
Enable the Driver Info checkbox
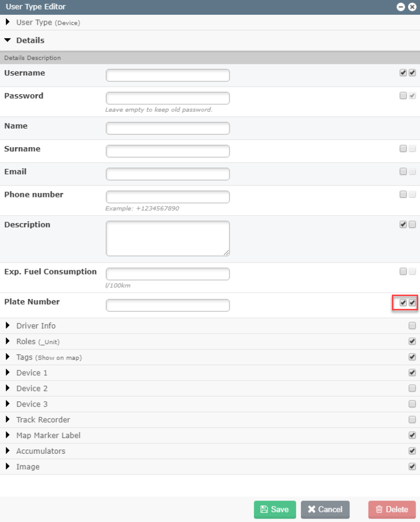click(412, 325)
